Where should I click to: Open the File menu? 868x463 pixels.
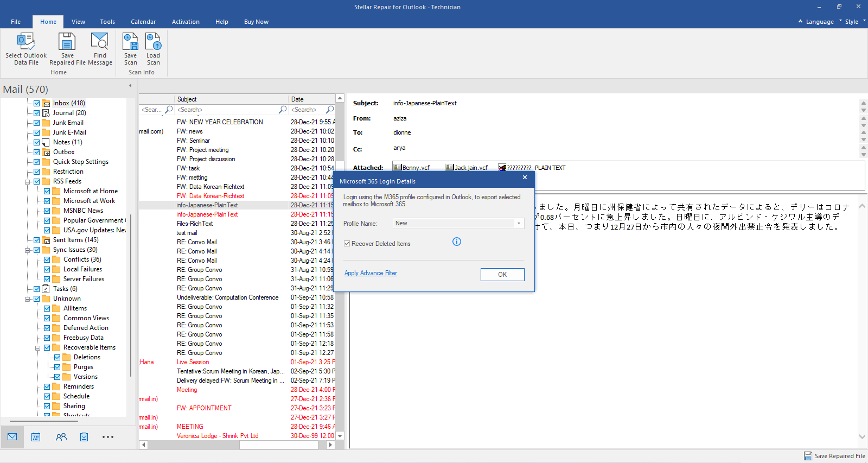click(16, 22)
